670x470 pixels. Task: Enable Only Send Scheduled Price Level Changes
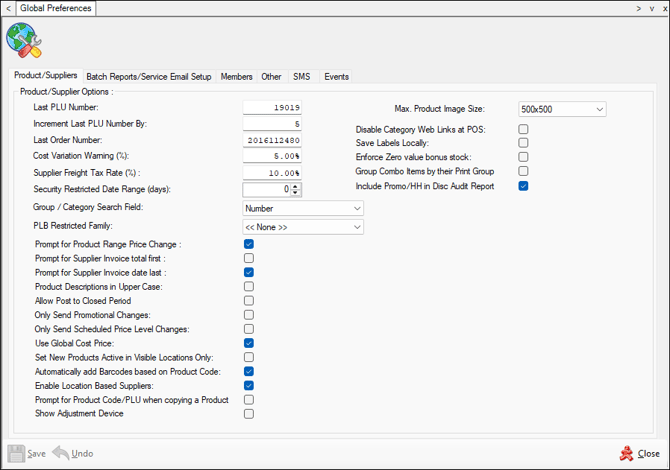(x=249, y=329)
